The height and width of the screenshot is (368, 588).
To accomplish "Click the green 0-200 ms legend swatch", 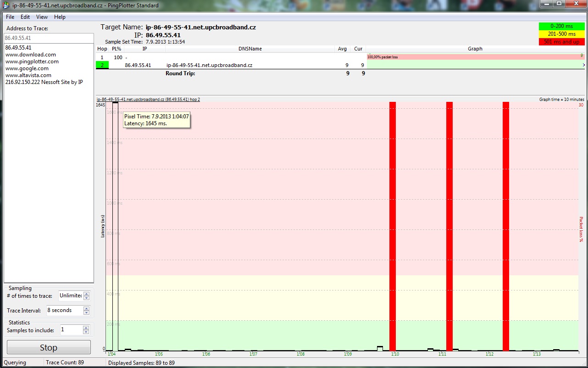I will (x=562, y=26).
